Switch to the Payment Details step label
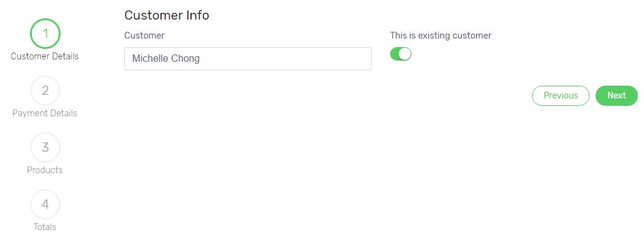Screen dimensions: 644x238 45,113
